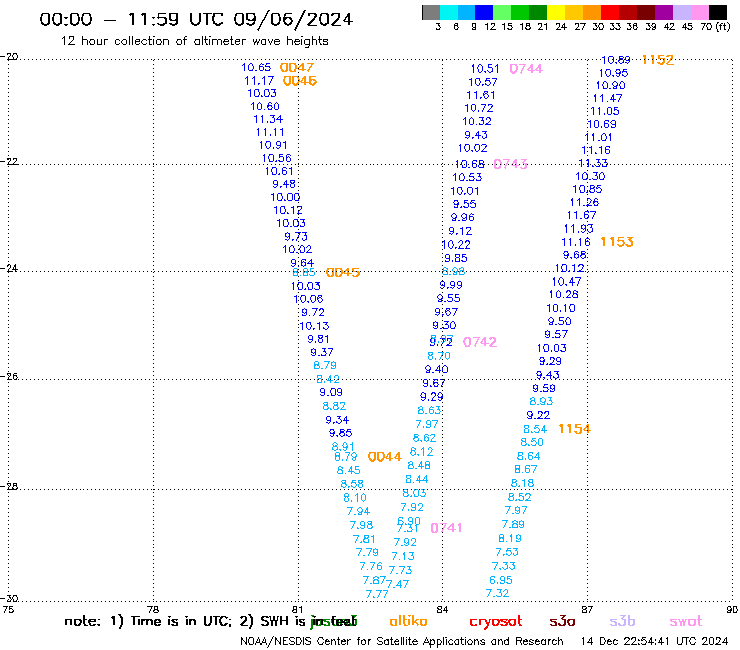Click the altika legend label
Screen dimensions: 740x650
[x=408, y=621]
